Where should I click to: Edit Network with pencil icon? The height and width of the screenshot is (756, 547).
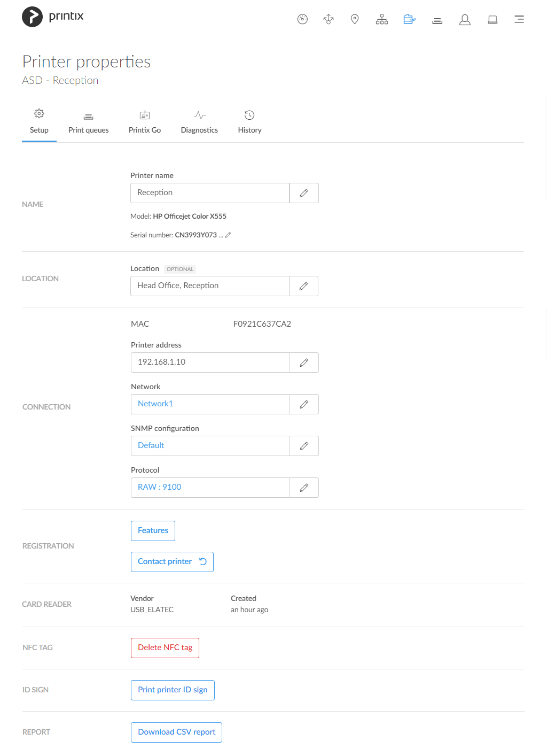click(x=304, y=404)
